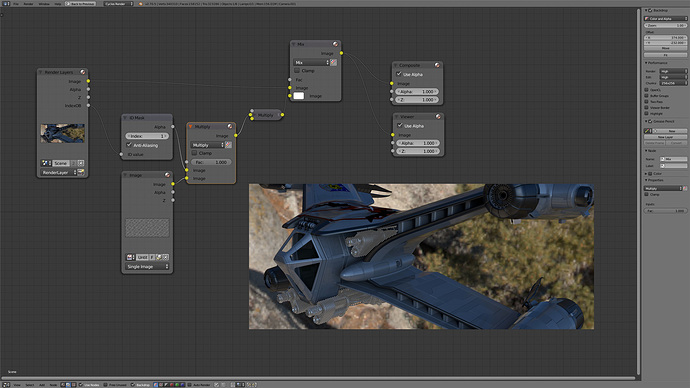Switch to the shader node tree type icon
This screenshot has height=388, width=690.
[63, 384]
